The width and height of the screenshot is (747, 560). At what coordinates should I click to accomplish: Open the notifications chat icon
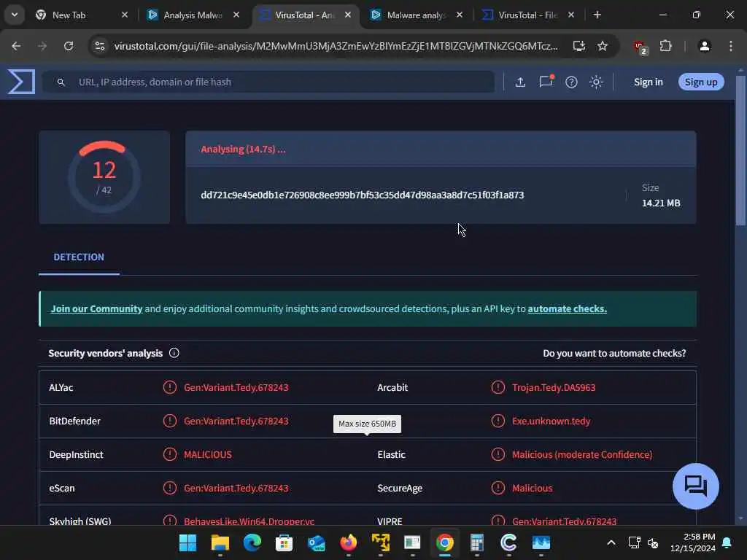[x=546, y=82]
